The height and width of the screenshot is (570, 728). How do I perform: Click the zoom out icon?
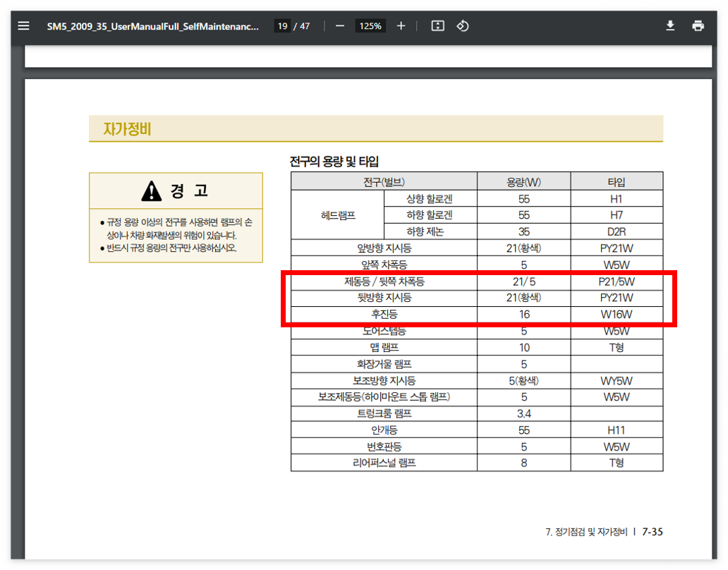[339, 25]
